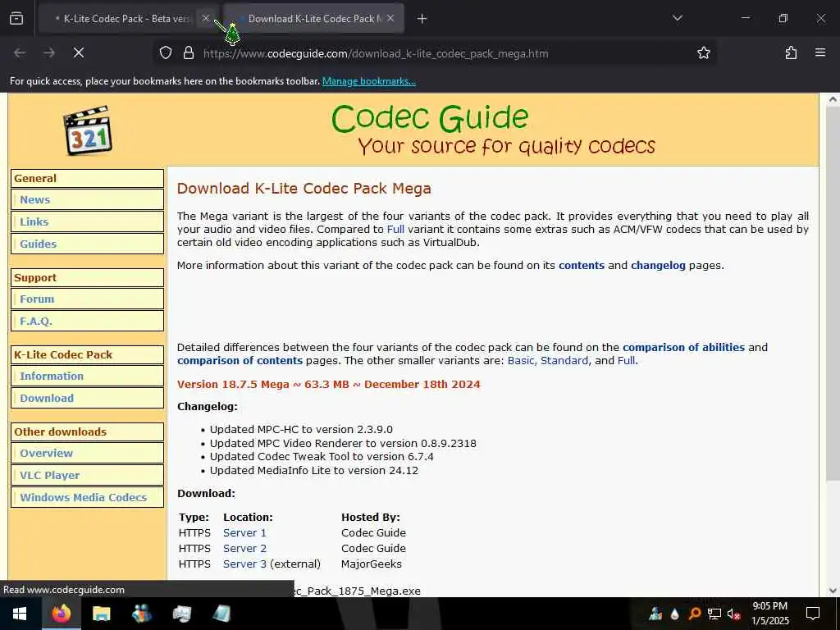This screenshot has height=630, width=840.
Task: Download from Server 3 (external)
Action: [x=244, y=564]
